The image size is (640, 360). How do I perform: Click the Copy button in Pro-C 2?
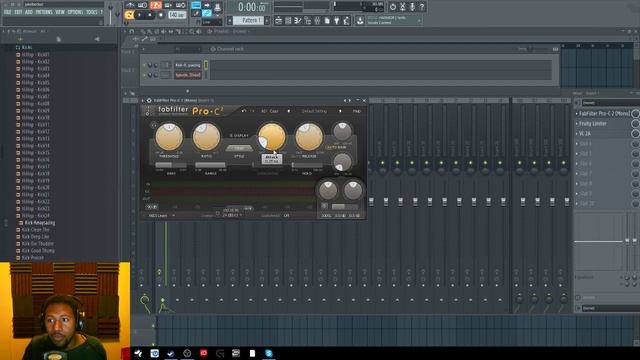tap(274, 111)
